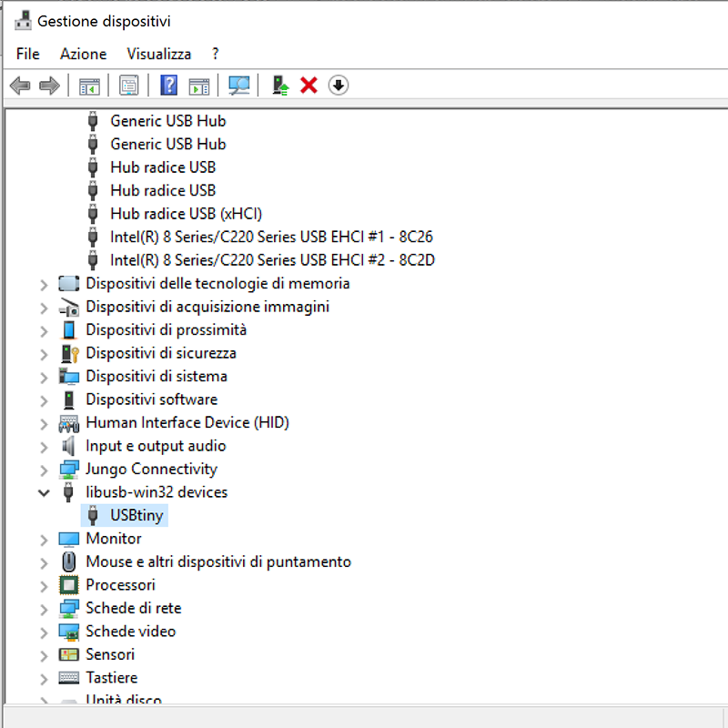Scan for hardware changes icon
The width and height of the screenshot is (728, 728).
coord(239,86)
